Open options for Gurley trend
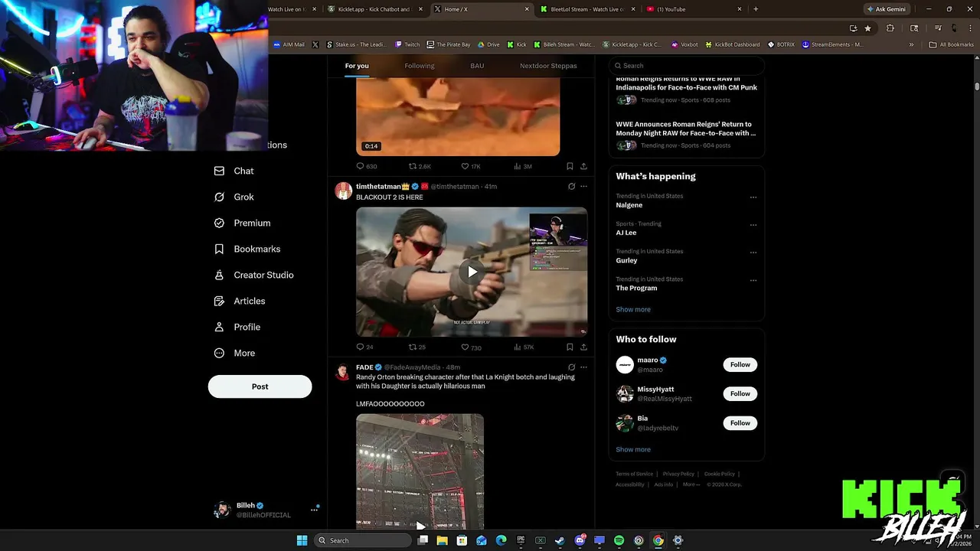Screen dimensions: 980x551 [753, 253]
